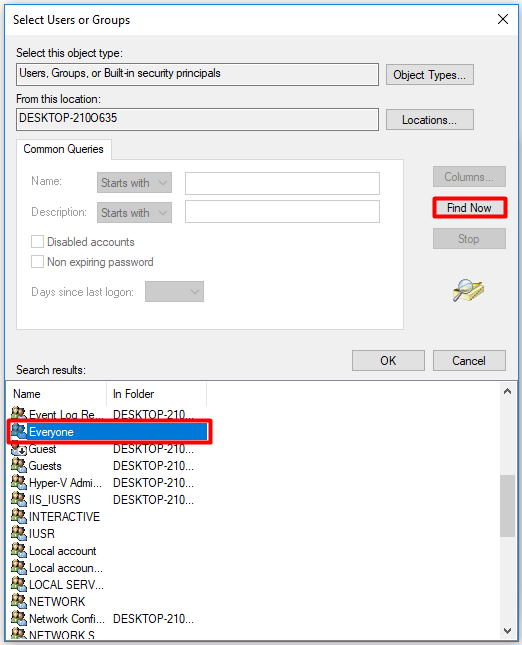This screenshot has width=522, height=645.
Task: Sort results by the Name column header
Action: (57, 394)
